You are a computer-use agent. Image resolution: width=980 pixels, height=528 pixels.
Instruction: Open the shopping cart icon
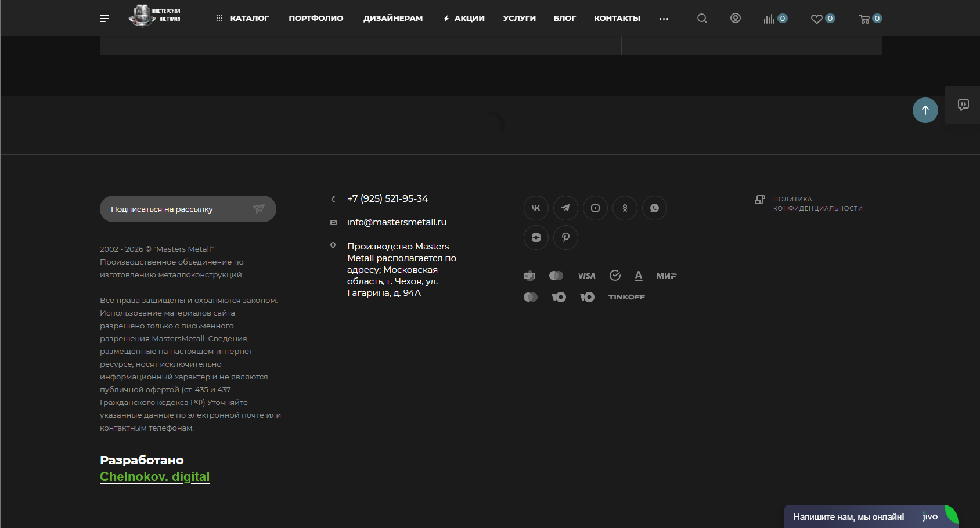click(x=864, y=19)
